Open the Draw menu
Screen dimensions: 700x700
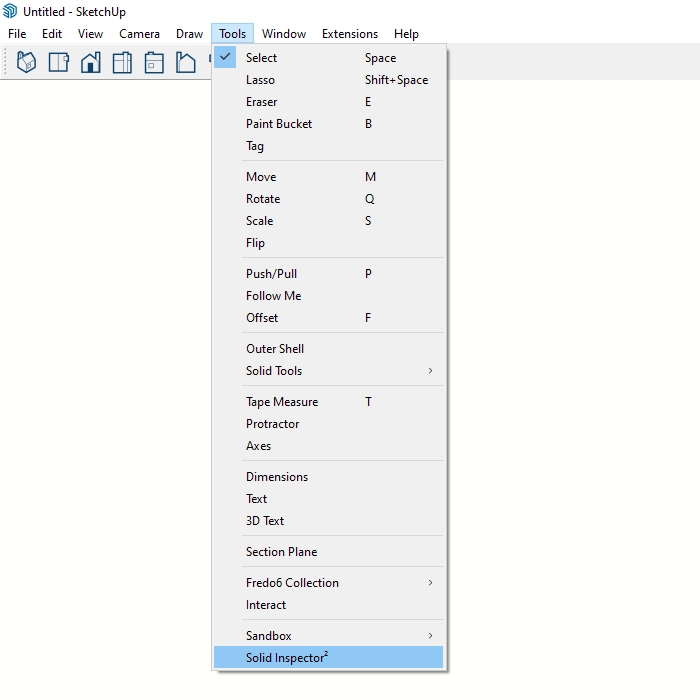tap(189, 34)
